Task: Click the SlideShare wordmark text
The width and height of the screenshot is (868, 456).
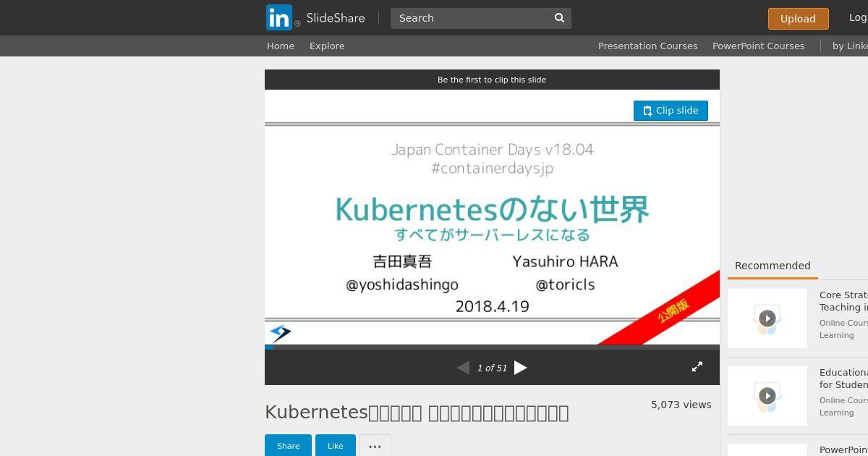Action: click(x=336, y=18)
